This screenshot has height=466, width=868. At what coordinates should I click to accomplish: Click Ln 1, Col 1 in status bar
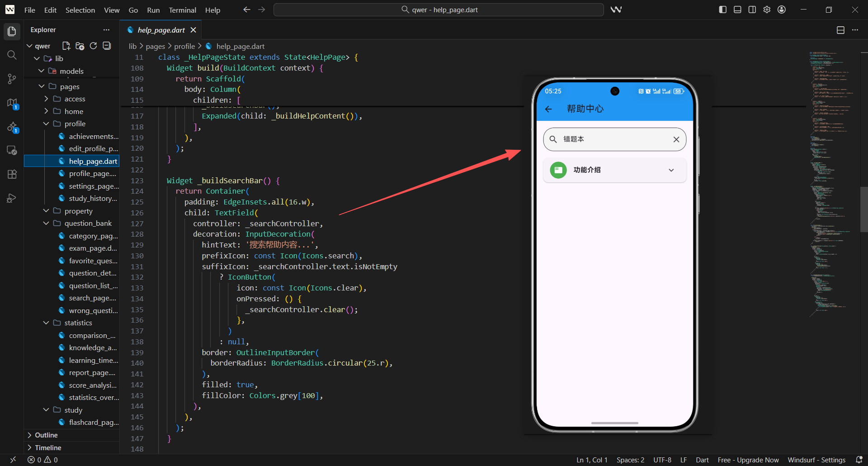tap(592, 460)
